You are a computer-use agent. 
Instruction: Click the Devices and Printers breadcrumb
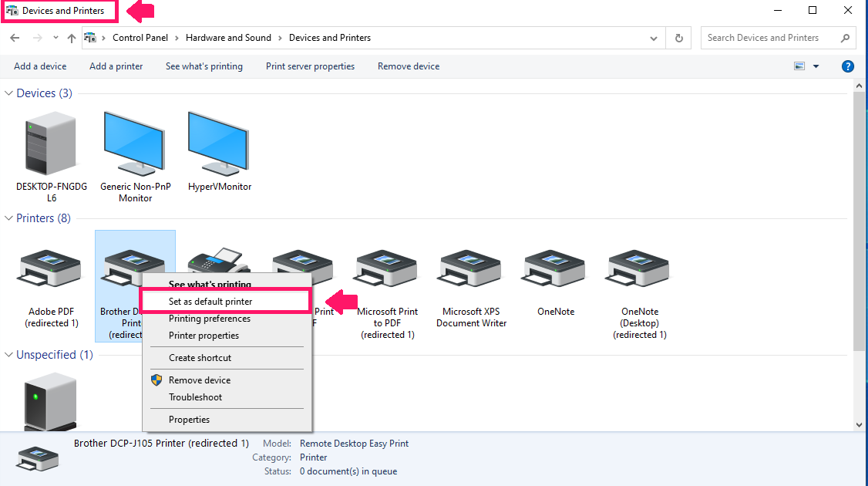330,38
